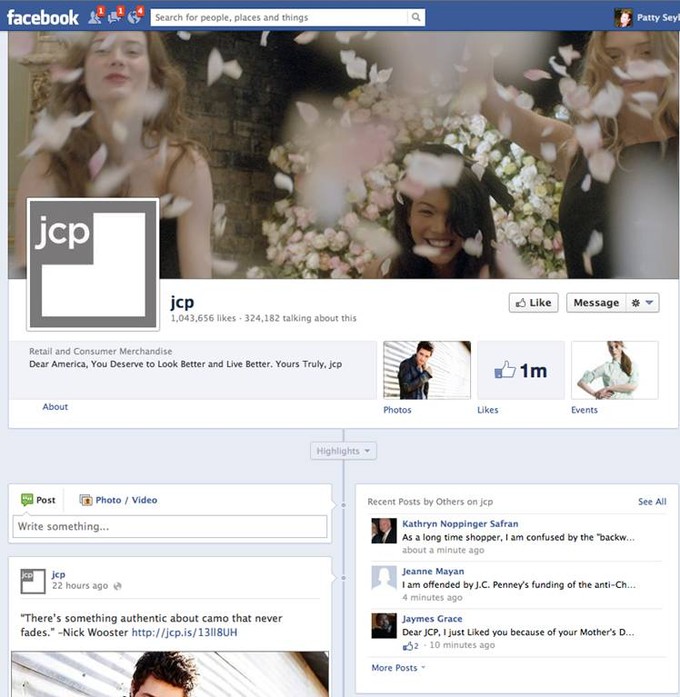Like the jcp page
This screenshot has height=697, width=680.
533,303
